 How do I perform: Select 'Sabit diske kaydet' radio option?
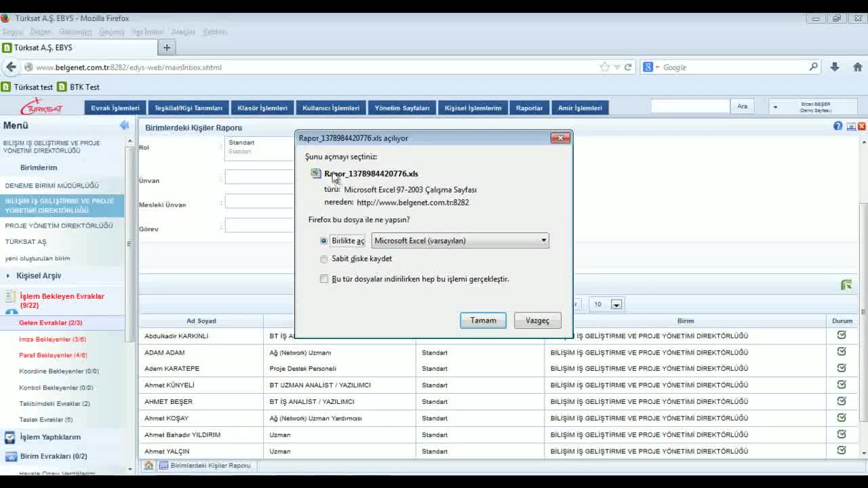323,259
